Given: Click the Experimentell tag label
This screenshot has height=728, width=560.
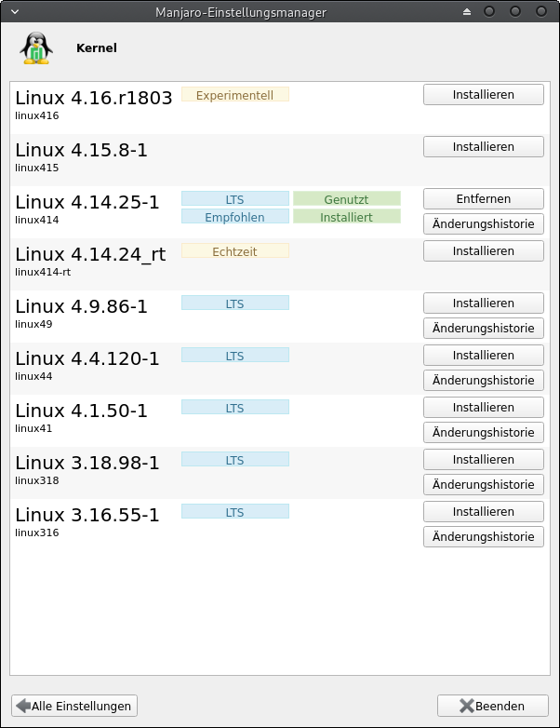Looking at the screenshot, I should [x=234, y=95].
